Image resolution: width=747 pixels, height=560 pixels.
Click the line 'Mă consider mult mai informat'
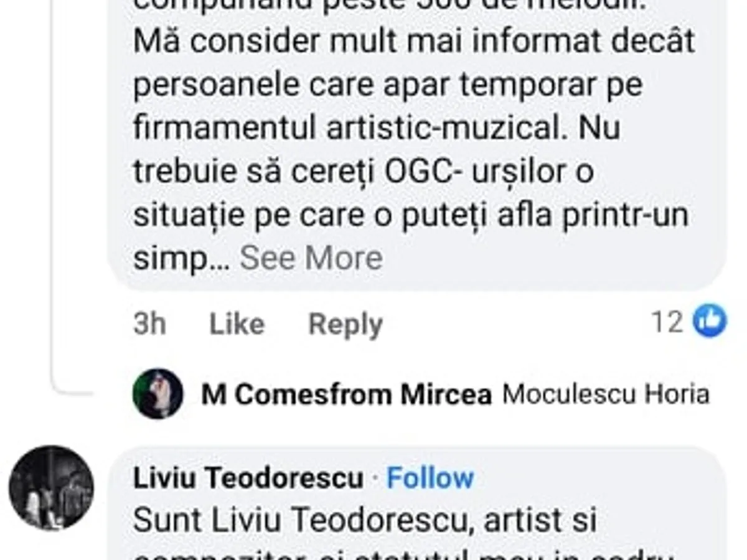[x=413, y=42]
